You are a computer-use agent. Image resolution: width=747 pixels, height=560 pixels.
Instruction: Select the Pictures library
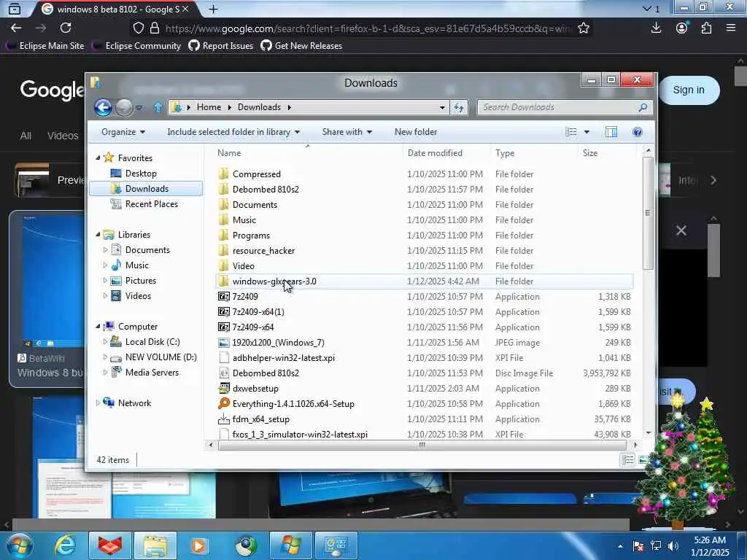point(141,281)
